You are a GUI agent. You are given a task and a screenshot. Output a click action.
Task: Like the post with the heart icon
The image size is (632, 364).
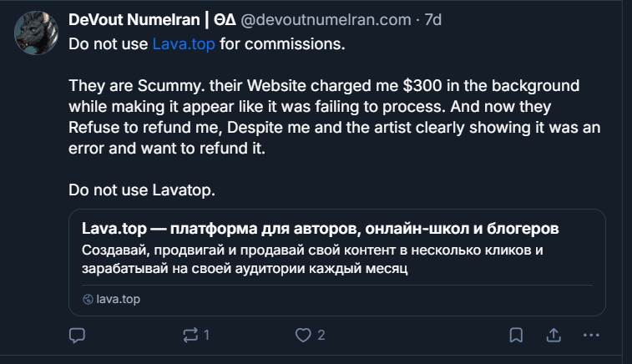click(304, 336)
